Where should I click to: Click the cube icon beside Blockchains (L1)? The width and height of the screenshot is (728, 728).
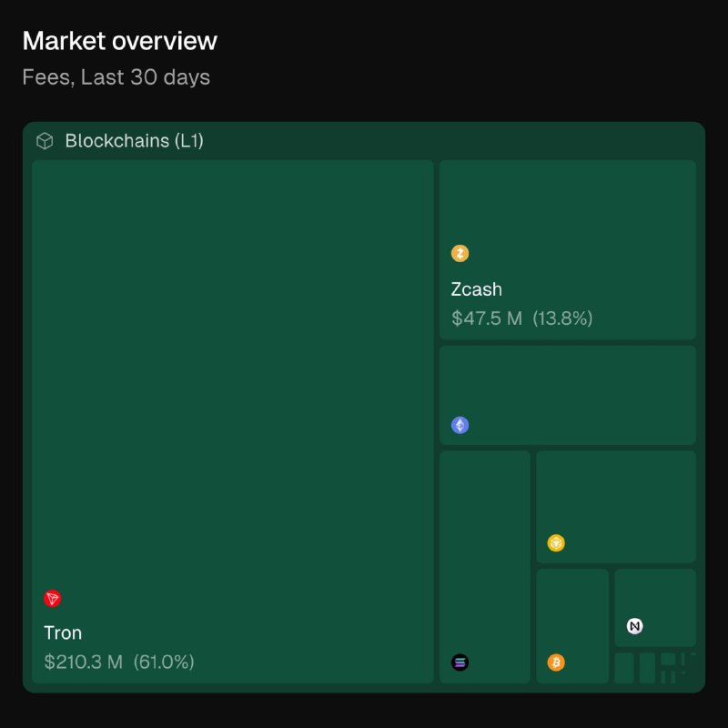point(45,141)
